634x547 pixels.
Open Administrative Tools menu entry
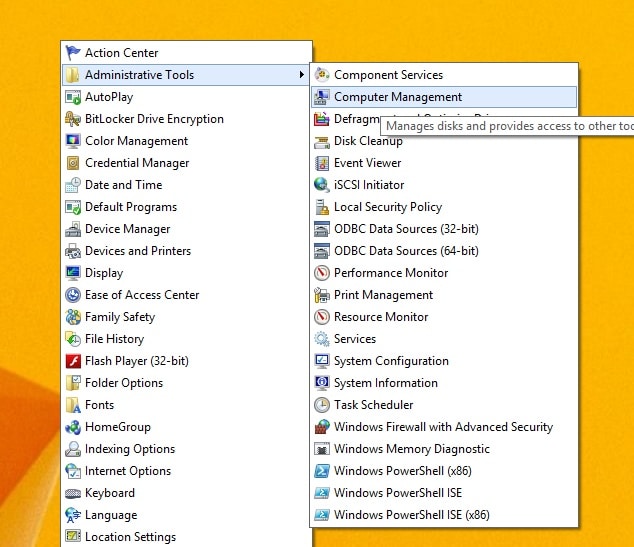[187, 74]
